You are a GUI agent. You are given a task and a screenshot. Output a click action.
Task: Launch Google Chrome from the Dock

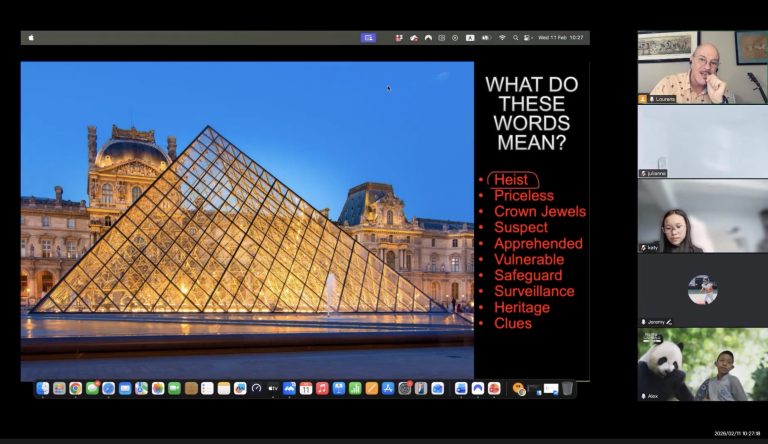75,388
